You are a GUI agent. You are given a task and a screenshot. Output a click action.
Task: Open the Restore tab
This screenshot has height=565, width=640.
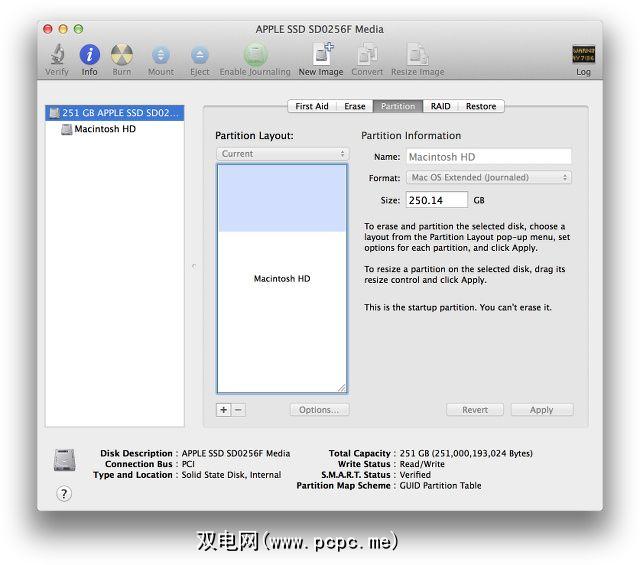(x=481, y=106)
